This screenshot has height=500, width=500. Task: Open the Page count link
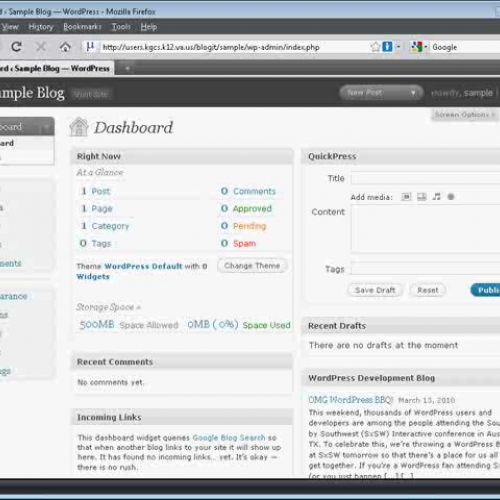(x=102, y=209)
